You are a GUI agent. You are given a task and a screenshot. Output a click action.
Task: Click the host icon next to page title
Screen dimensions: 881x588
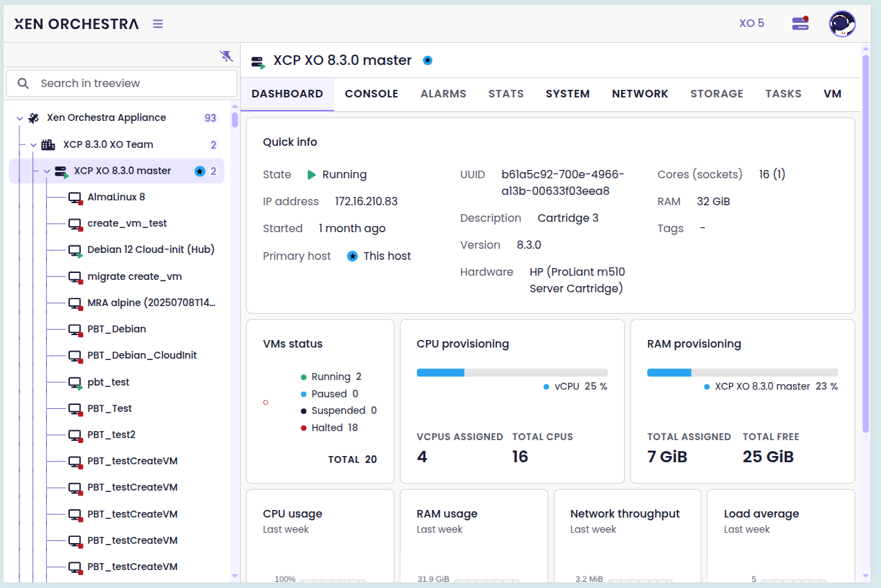point(258,61)
